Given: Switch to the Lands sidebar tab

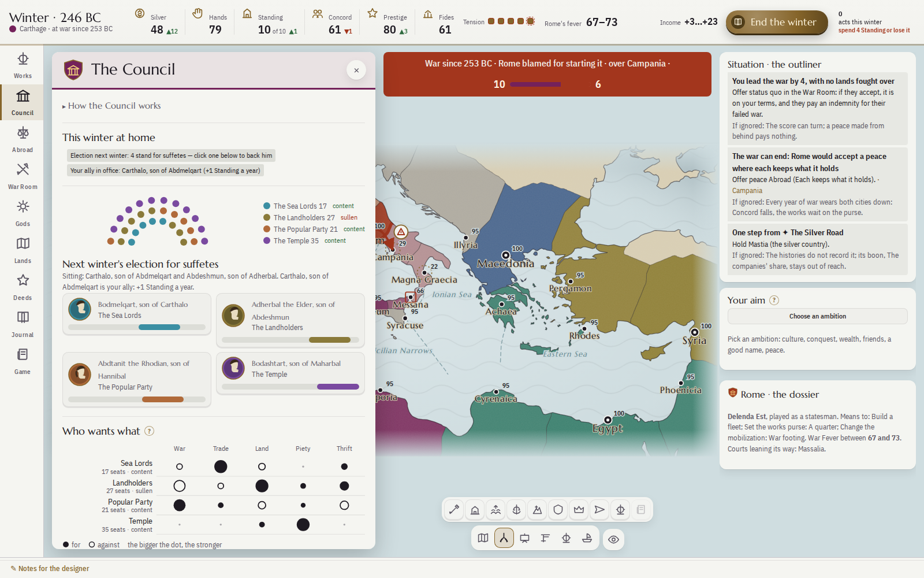Looking at the screenshot, I should tap(23, 250).
